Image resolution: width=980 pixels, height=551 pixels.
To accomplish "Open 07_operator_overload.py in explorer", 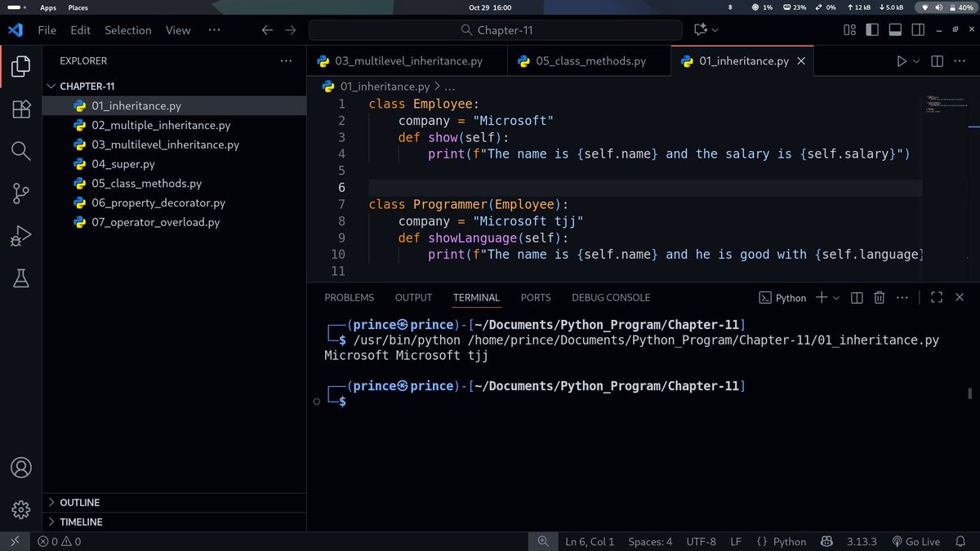I will coord(176,222).
